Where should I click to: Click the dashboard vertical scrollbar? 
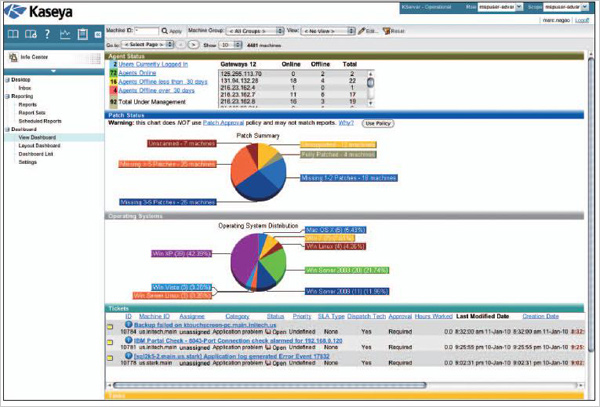pos(592,203)
